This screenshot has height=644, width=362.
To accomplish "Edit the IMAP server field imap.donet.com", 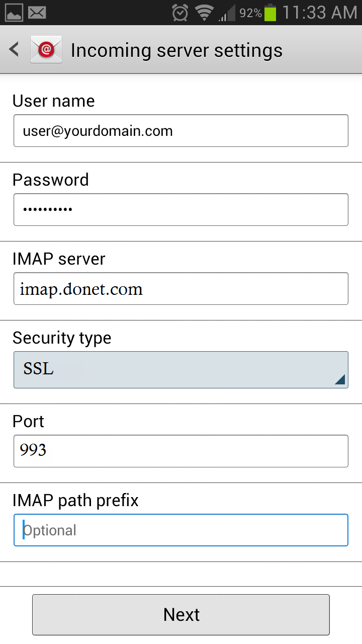I will (x=181, y=288).
